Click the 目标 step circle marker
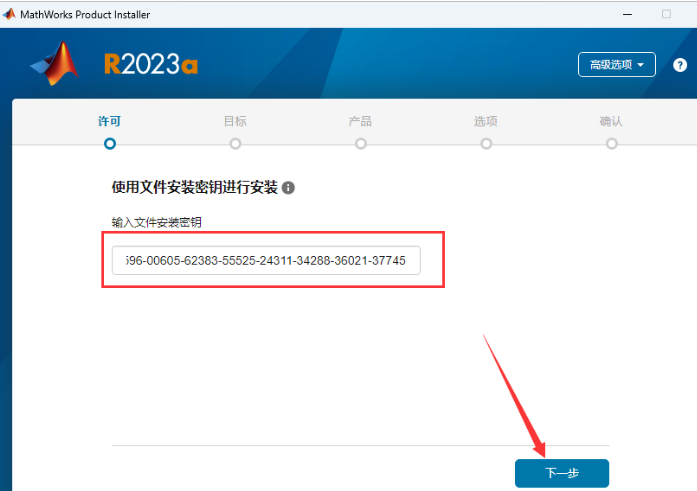 [x=236, y=144]
